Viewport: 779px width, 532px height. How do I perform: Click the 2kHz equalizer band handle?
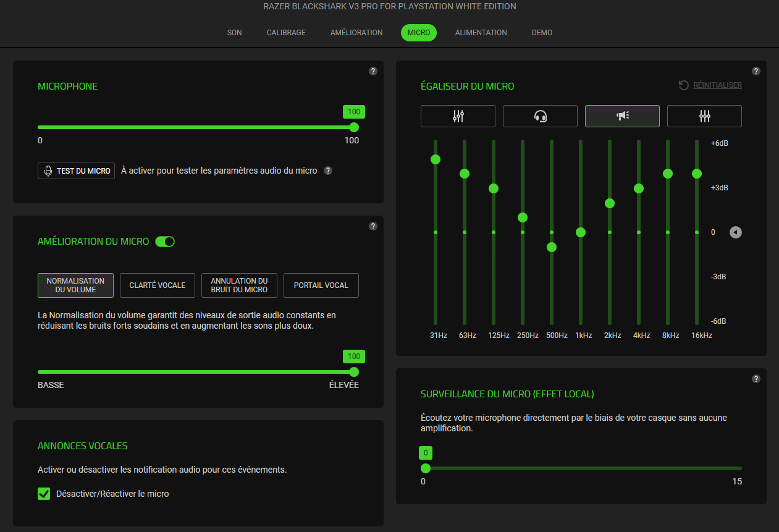pos(610,203)
